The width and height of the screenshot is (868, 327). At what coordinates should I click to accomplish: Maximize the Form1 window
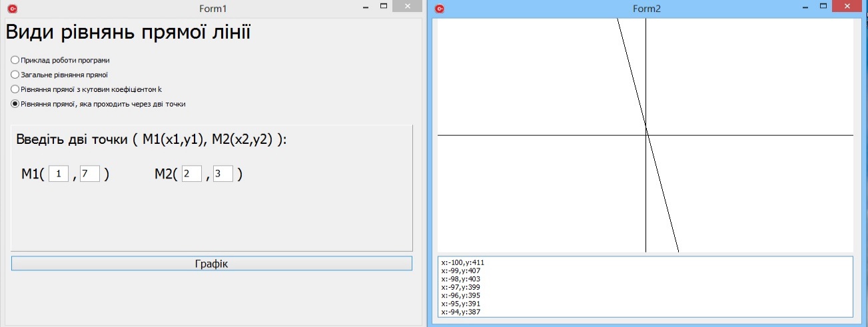tap(384, 6)
